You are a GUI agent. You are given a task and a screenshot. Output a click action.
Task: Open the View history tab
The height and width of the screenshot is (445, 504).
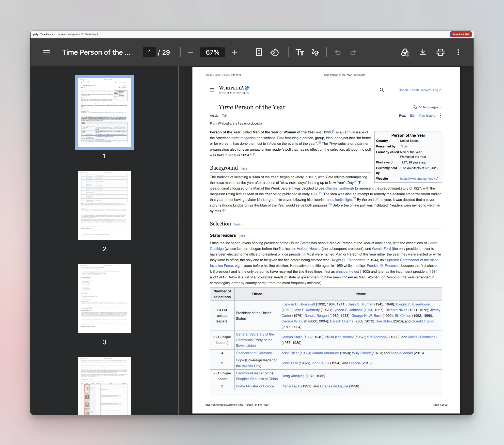pos(427,116)
